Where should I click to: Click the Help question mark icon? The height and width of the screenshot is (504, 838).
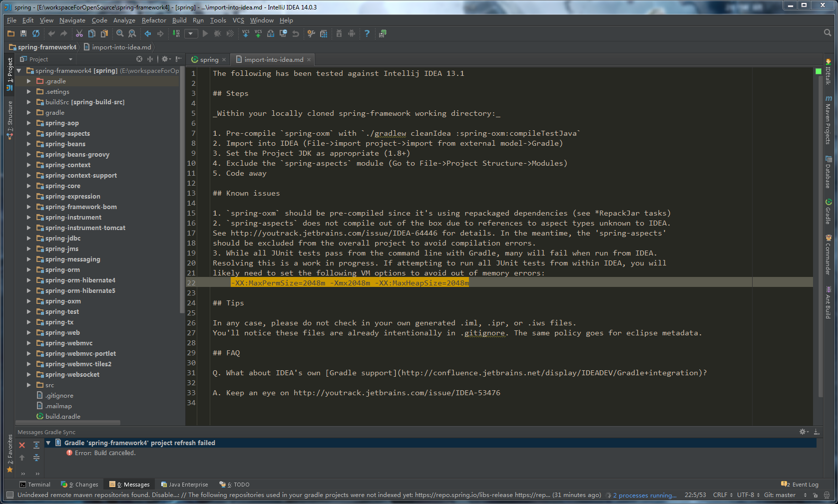pos(367,33)
